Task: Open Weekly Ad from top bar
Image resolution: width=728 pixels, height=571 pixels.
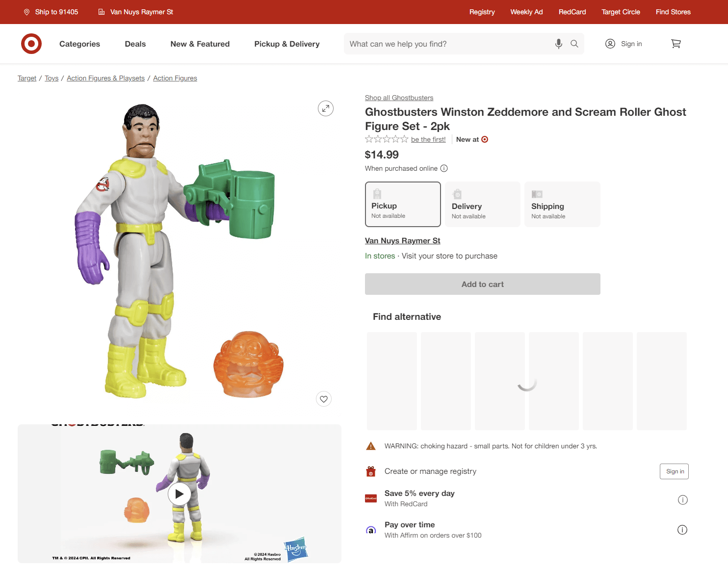Action: pyautogui.click(x=526, y=12)
